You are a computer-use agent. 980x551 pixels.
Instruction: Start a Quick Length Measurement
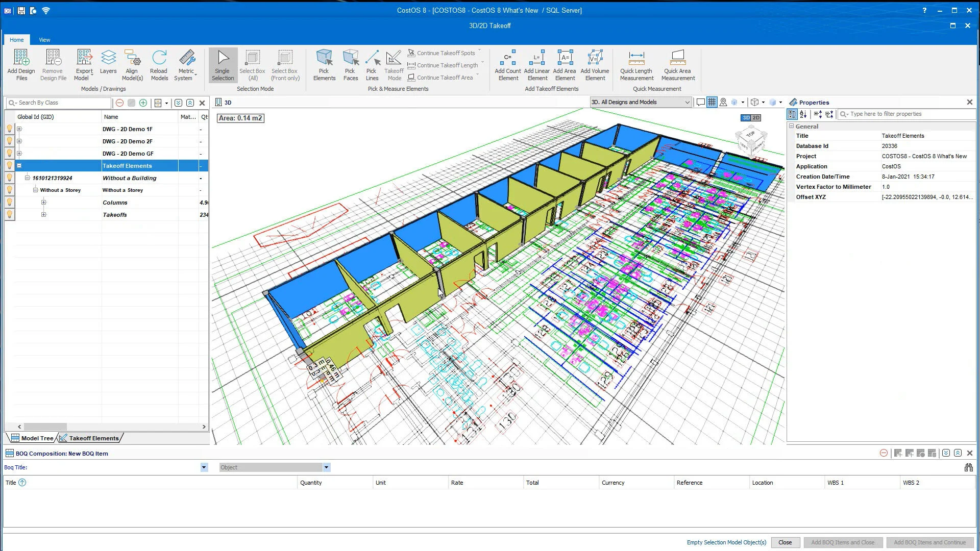point(636,64)
